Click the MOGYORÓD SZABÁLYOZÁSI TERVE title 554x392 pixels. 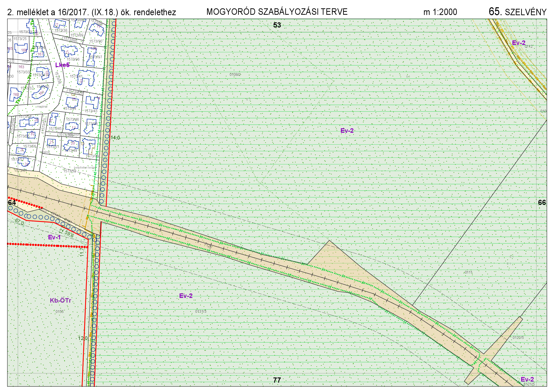pos(277,12)
